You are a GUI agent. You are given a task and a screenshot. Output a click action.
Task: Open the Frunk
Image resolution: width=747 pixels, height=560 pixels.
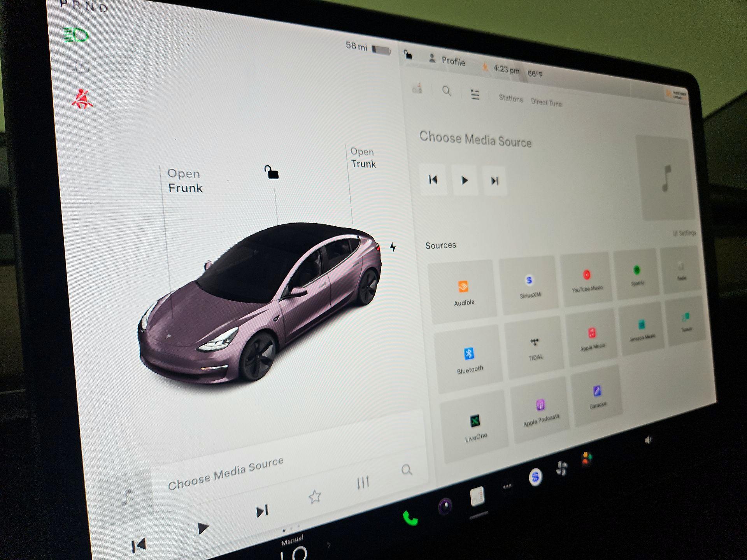[185, 181]
